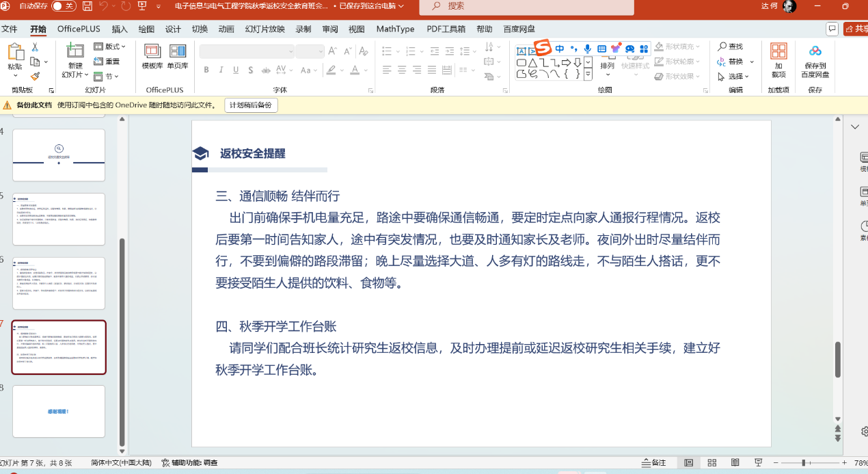Image resolution: width=868 pixels, height=474 pixels.
Task: Select the slide 8 thumbnail
Action: (x=59, y=411)
